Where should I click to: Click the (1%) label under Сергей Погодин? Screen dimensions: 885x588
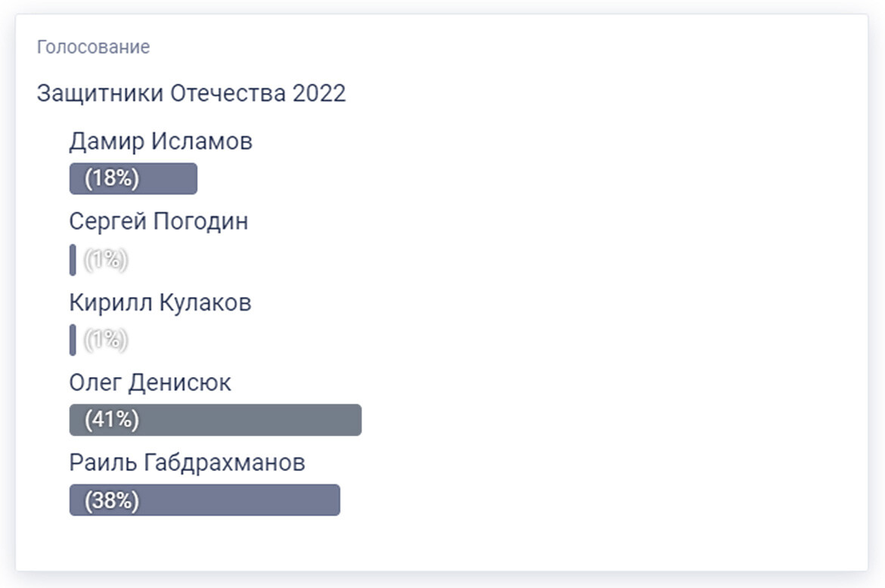[x=105, y=260]
